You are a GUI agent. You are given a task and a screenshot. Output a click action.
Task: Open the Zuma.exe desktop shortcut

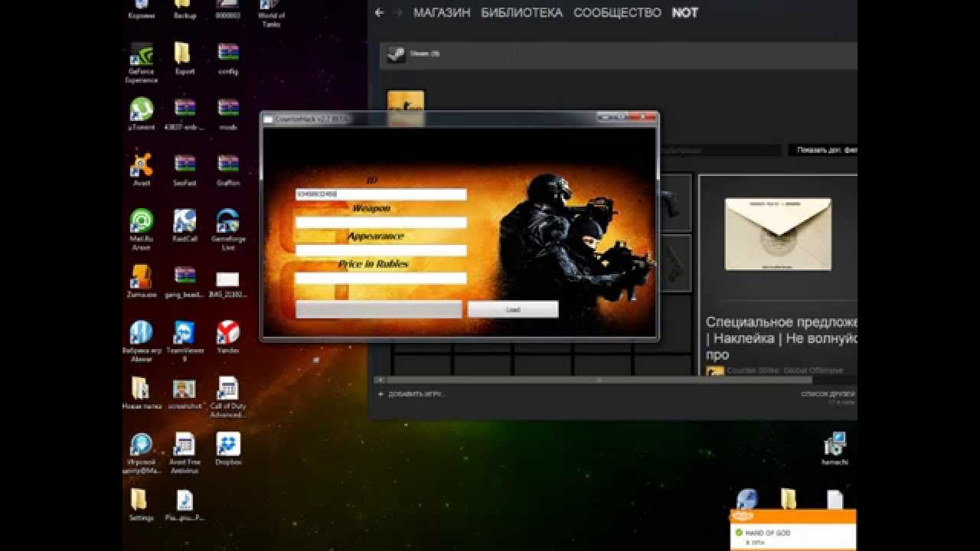[142, 282]
